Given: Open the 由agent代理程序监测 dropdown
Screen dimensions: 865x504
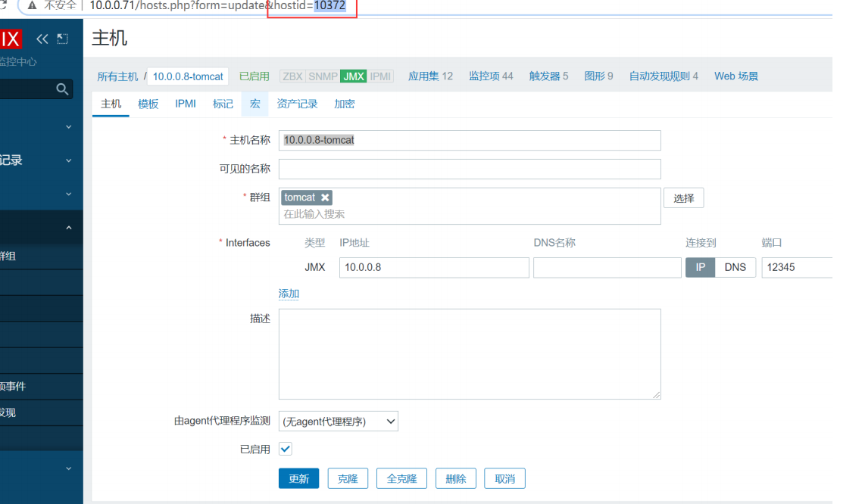Looking at the screenshot, I should point(338,422).
